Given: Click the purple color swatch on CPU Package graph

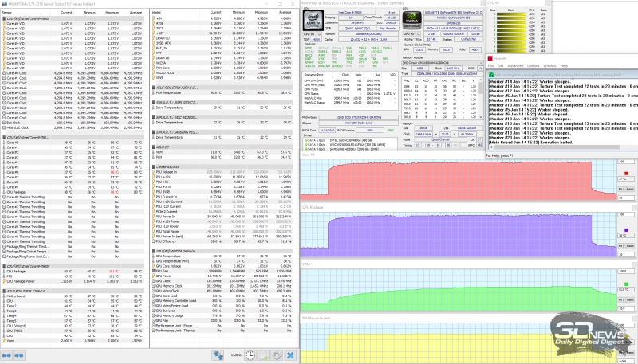Looking at the screenshot, I should pyautogui.click(x=626, y=230).
